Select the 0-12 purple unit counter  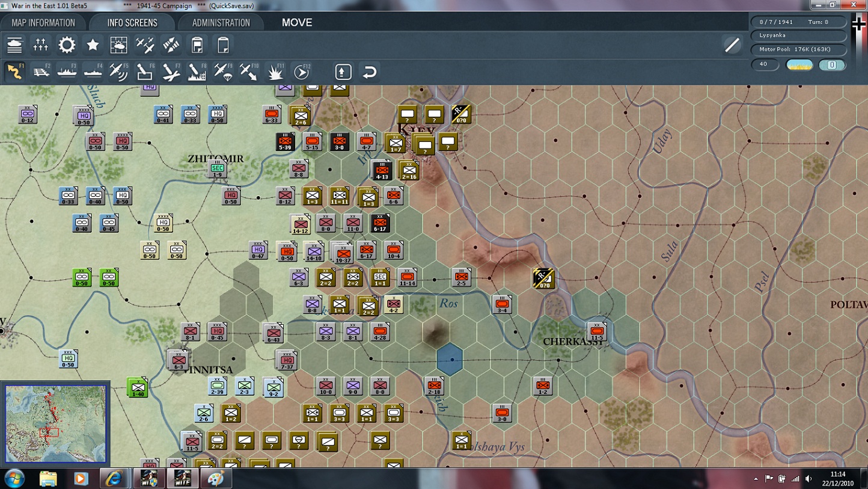[x=27, y=114]
